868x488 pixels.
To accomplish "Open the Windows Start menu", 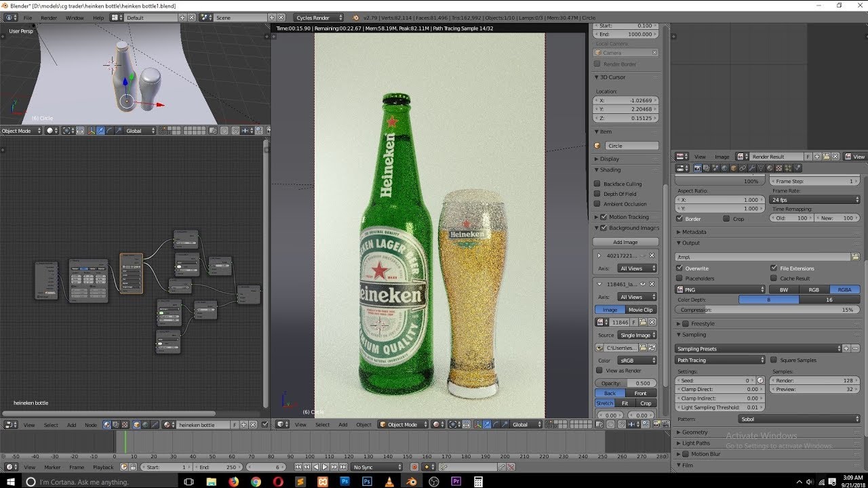I will pos(10,481).
